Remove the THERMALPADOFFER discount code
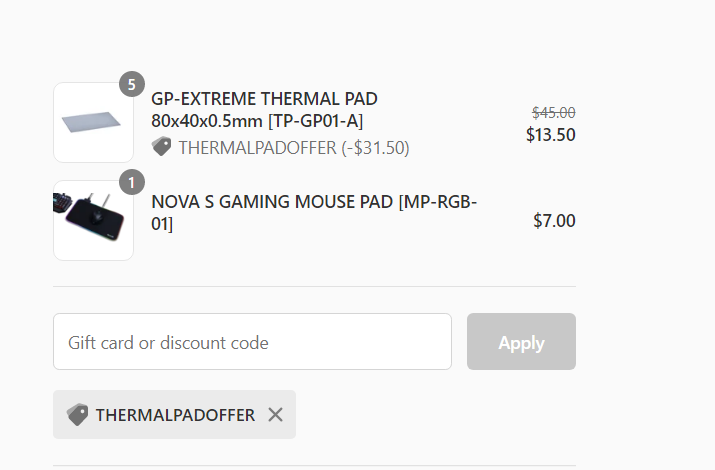The height and width of the screenshot is (470, 715). [276, 415]
